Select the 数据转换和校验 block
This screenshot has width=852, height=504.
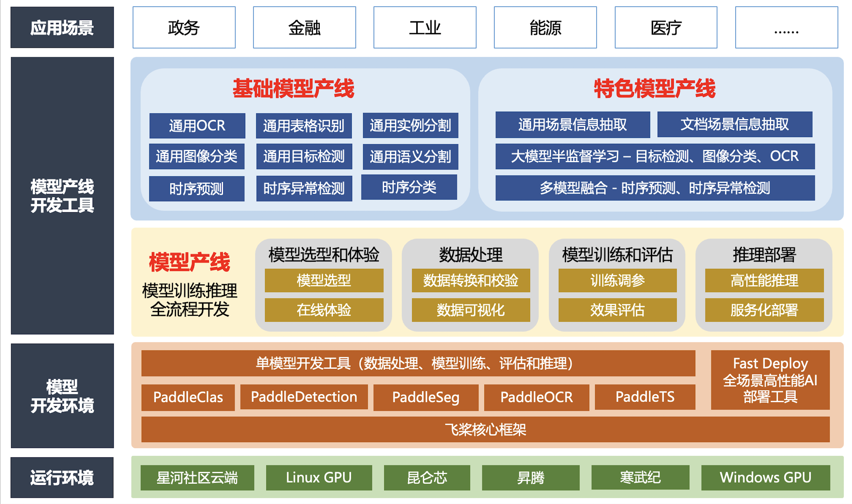pos(471,281)
